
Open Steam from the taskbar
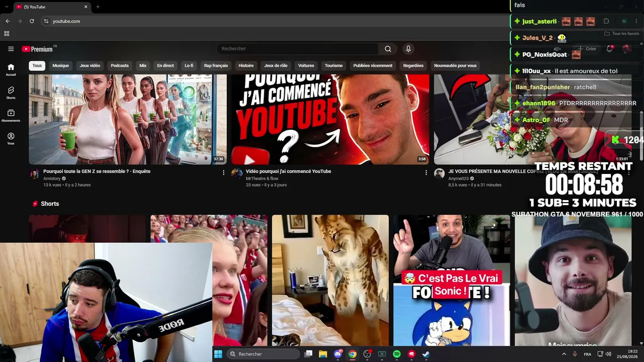(426, 354)
